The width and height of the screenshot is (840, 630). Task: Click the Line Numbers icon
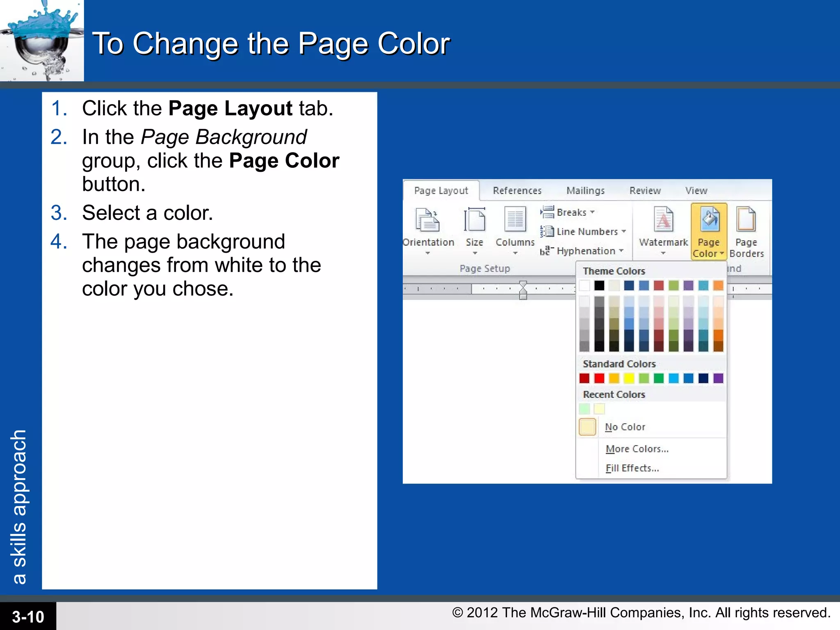547,232
